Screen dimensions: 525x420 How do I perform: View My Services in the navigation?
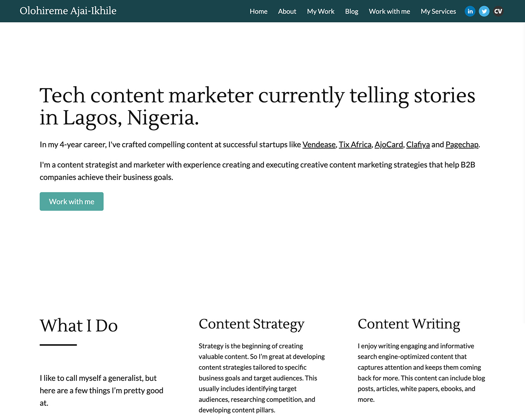(x=438, y=11)
